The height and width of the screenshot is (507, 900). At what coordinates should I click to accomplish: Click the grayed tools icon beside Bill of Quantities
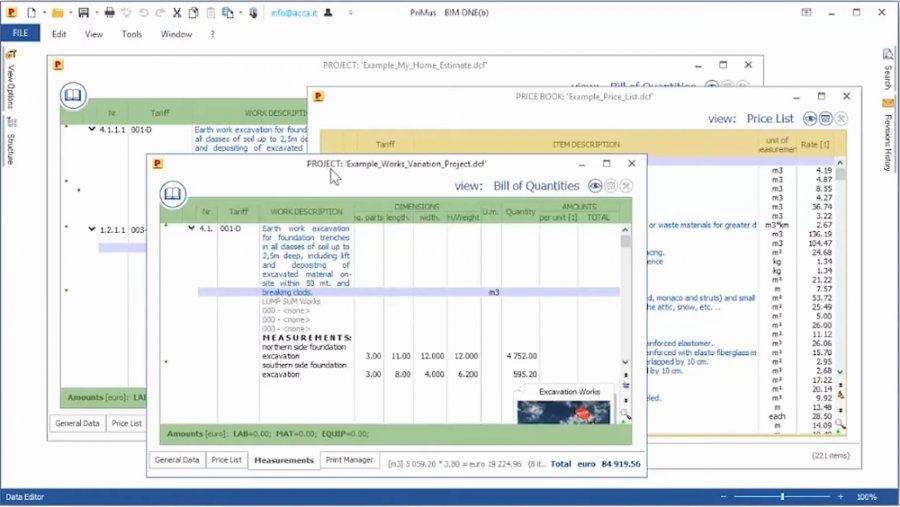[x=626, y=185]
